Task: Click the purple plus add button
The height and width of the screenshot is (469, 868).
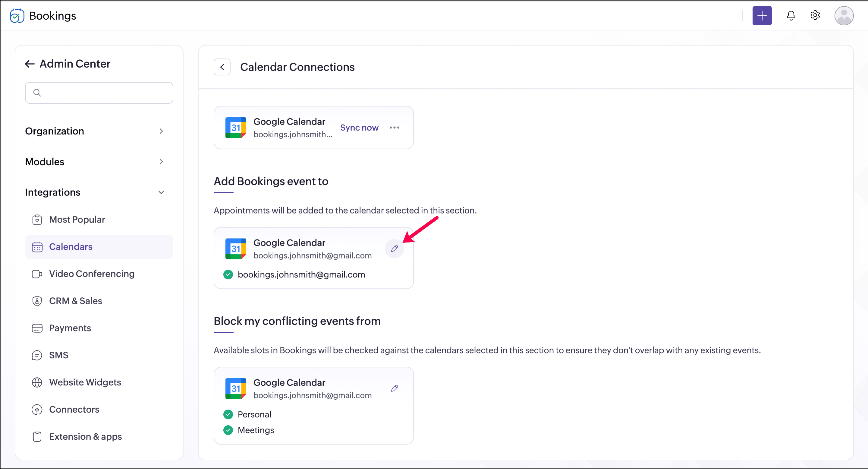Action: coord(762,15)
